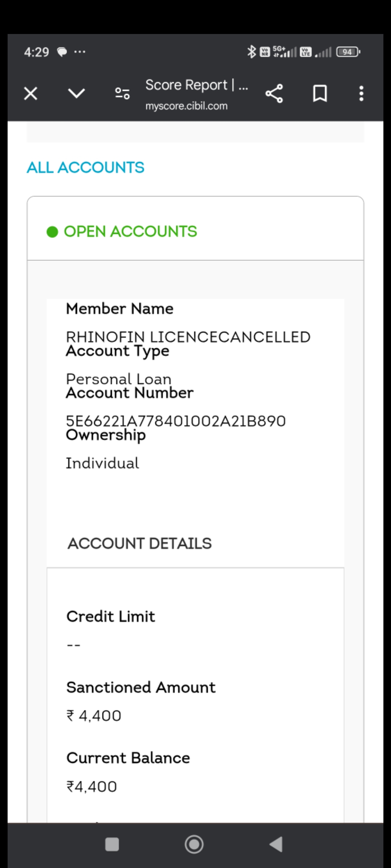This screenshot has height=868, width=391.
Task: Tap the Current Balance ₹4,400 value
Action: click(x=92, y=787)
